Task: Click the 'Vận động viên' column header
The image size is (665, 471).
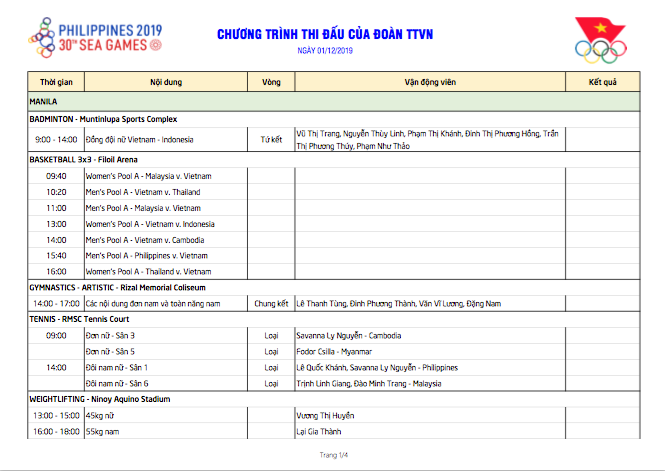Action: (430, 82)
